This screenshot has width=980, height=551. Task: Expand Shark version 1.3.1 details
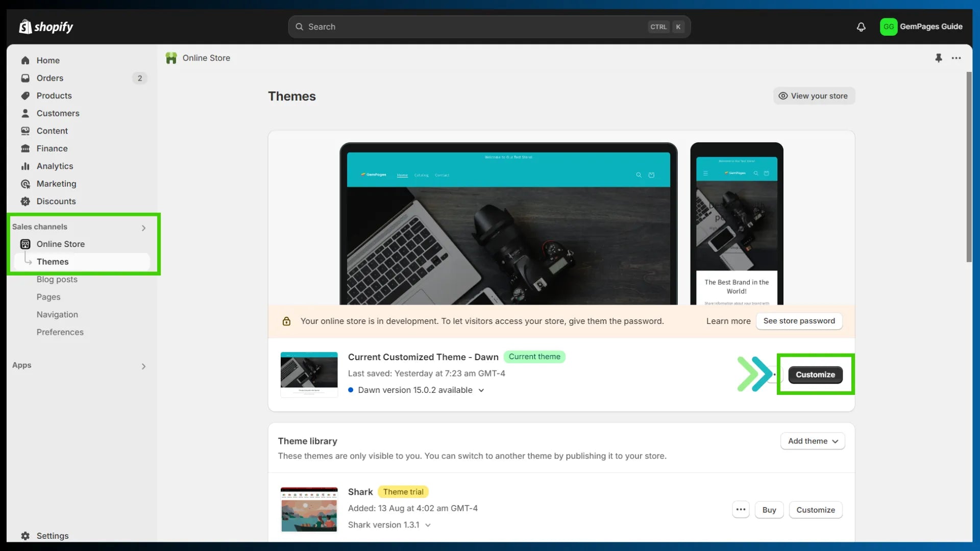(x=428, y=525)
